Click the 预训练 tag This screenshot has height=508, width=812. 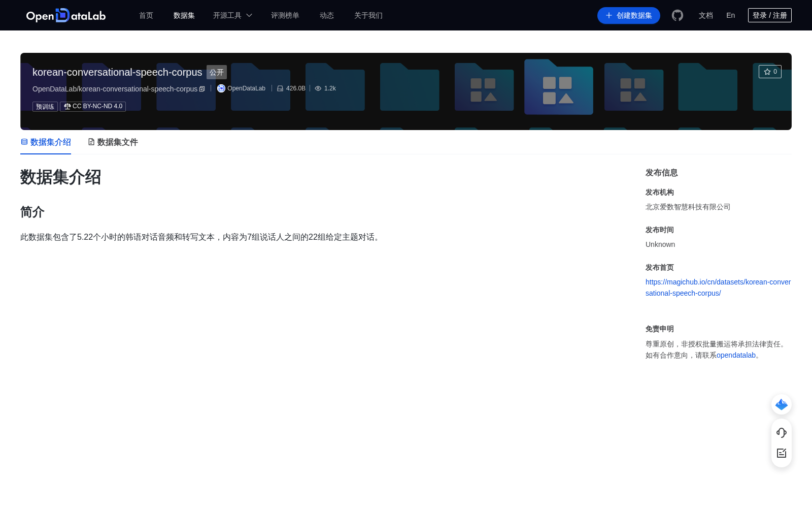tap(45, 107)
